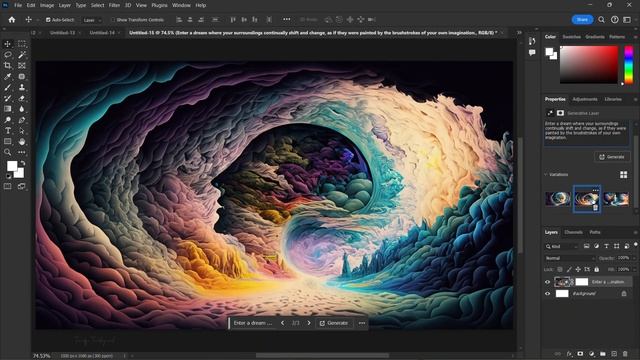Open the Layer auto-select dropdown

pos(92,20)
